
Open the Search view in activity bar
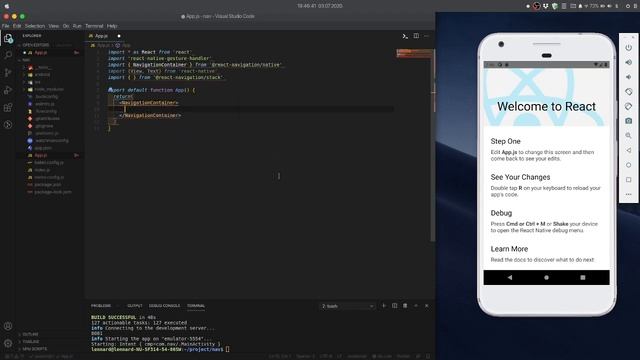8,56
